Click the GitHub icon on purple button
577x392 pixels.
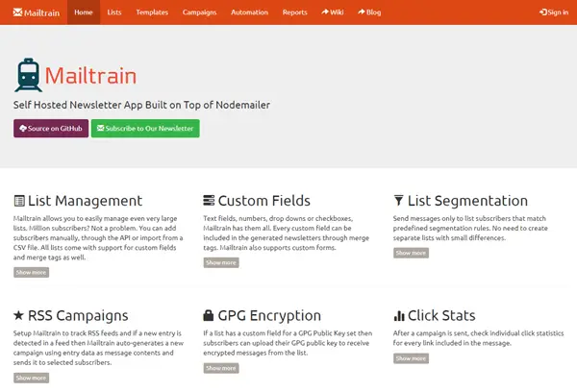[23, 129]
